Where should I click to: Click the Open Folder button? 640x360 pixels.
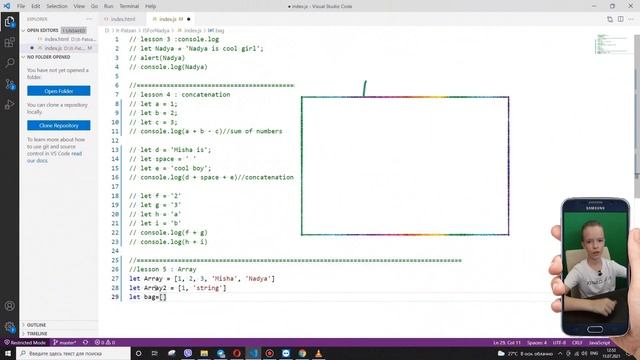59,91
